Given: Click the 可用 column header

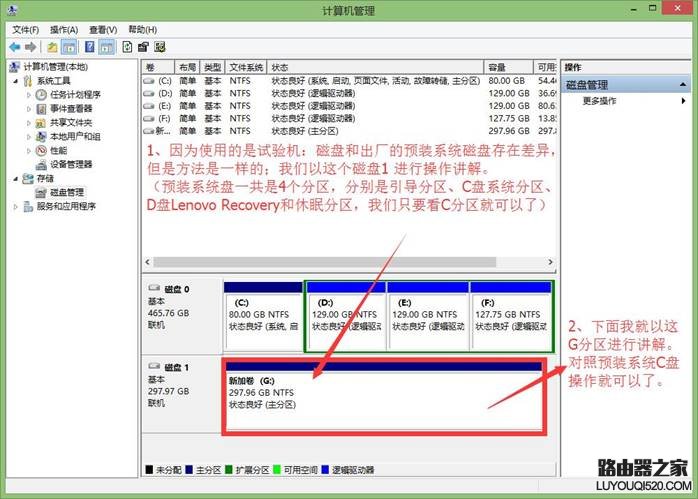Looking at the screenshot, I should click(545, 67).
